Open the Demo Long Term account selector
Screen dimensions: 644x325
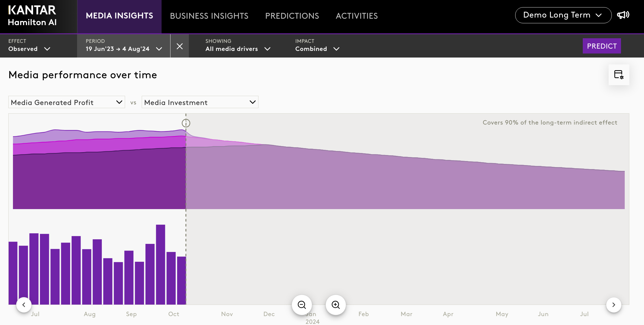(x=563, y=15)
